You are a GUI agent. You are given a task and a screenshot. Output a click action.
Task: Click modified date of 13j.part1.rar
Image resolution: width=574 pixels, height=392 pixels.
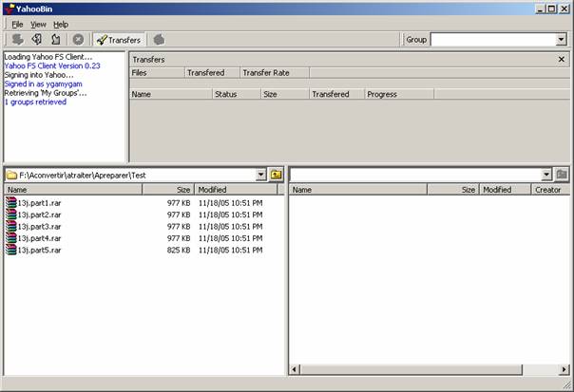click(x=231, y=203)
